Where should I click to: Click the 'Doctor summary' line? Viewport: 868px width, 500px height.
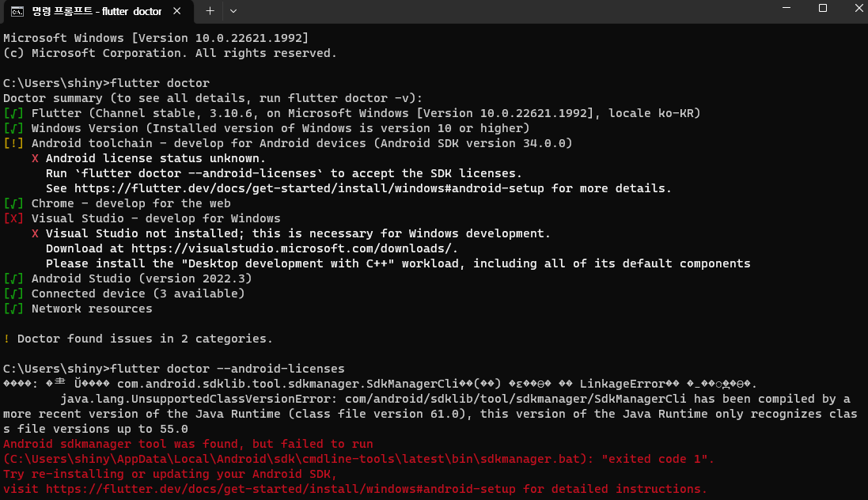point(213,98)
